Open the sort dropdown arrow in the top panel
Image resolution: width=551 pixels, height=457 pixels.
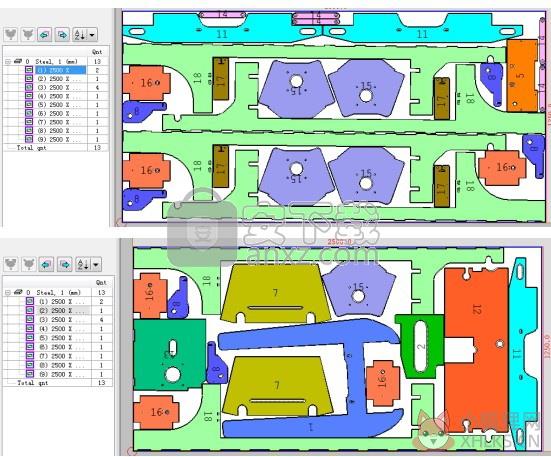point(92,34)
